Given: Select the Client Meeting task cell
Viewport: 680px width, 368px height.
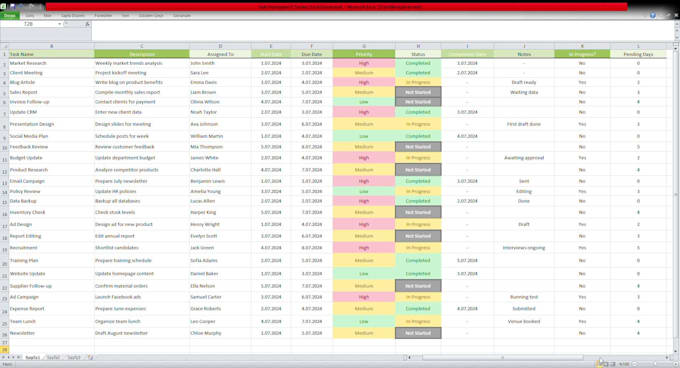Looking at the screenshot, I should (52, 73).
